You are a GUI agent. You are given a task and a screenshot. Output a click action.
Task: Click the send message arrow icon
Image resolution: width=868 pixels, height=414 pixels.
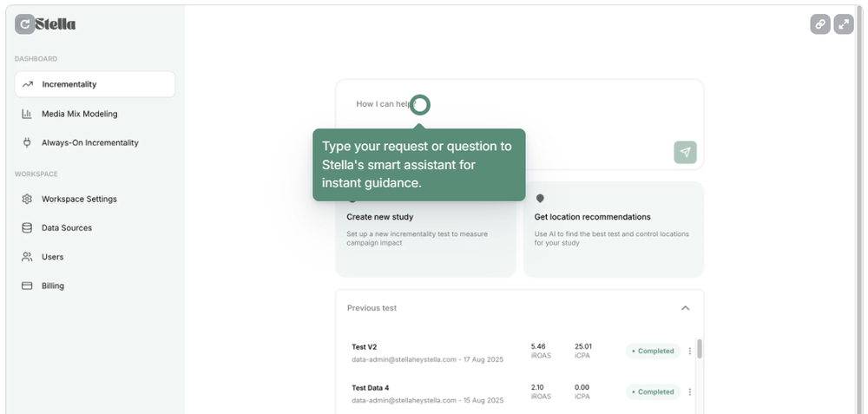point(685,153)
